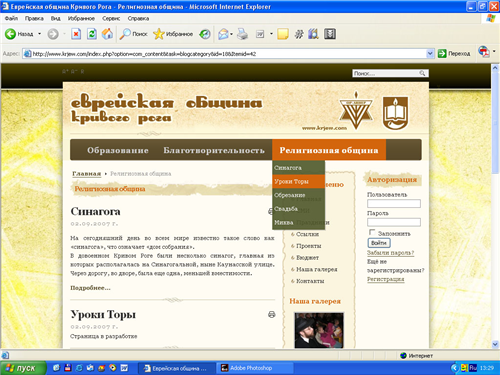The width and height of the screenshot is (500, 375).
Task: Click the Back (Назад) arrow icon
Action: tap(10, 34)
